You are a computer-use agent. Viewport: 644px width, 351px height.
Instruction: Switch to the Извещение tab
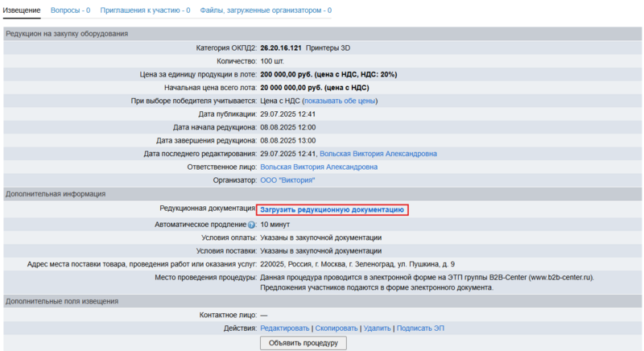(23, 10)
